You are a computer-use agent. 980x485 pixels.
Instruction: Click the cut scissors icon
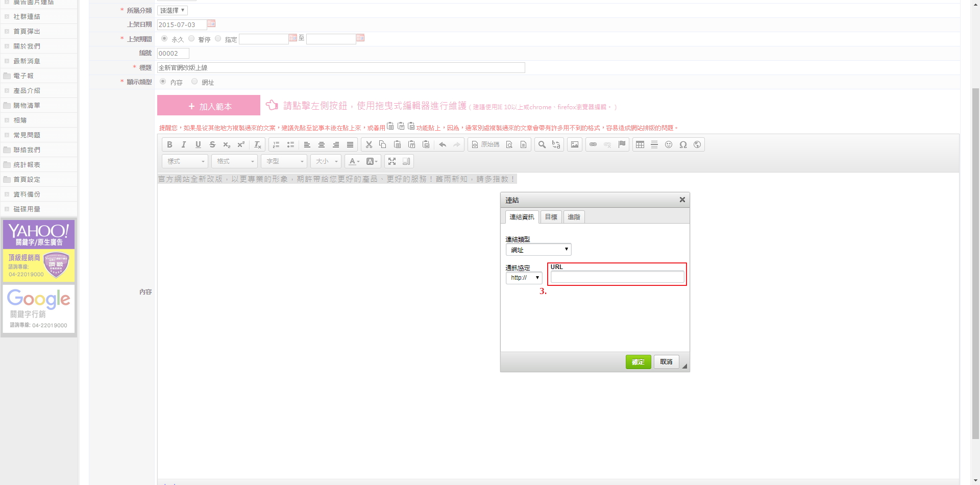click(369, 145)
